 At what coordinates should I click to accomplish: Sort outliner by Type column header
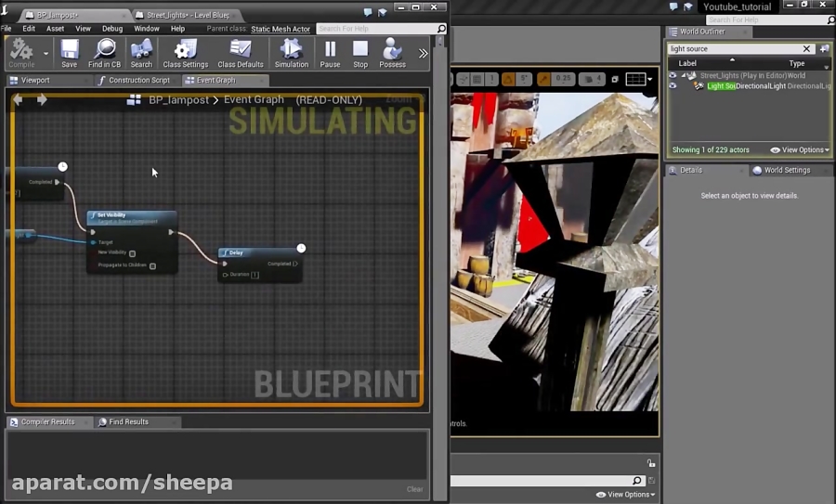(x=797, y=63)
